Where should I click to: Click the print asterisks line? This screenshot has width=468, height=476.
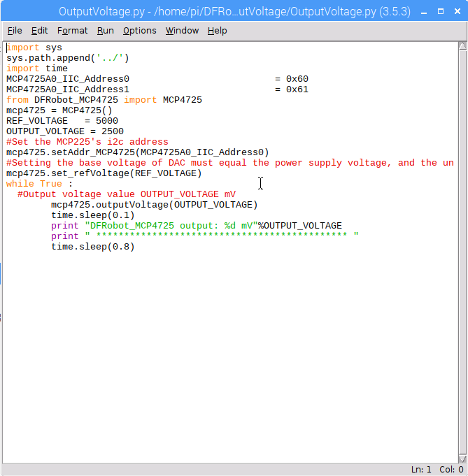pos(205,236)
